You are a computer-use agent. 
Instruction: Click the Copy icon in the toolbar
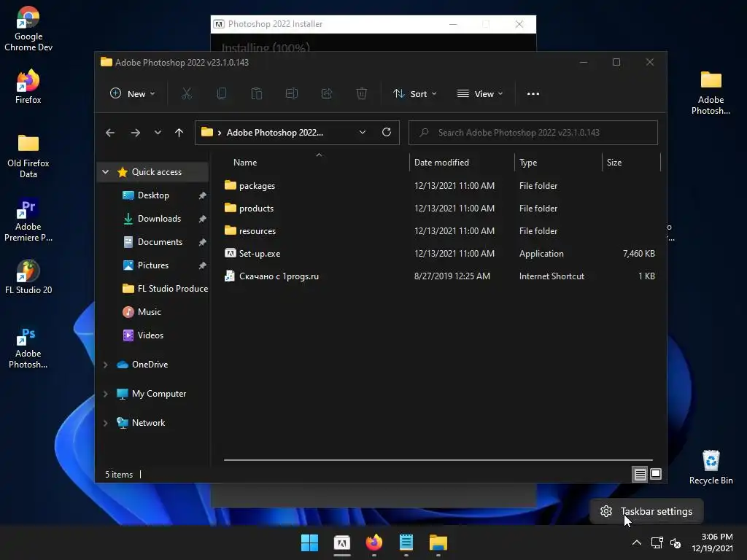(222, 94)
